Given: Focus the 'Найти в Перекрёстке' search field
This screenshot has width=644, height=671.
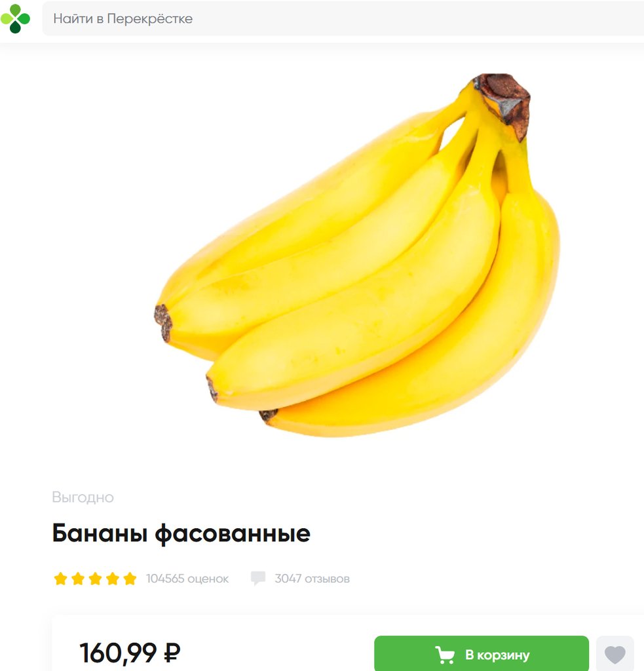Looking at the screenshot, I should [343, 18].
